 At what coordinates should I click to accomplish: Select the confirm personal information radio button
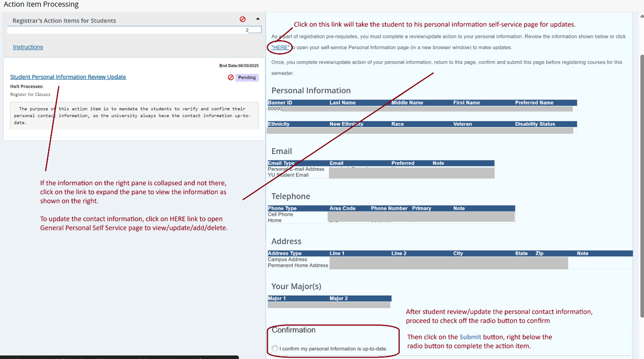click(275, 348)
